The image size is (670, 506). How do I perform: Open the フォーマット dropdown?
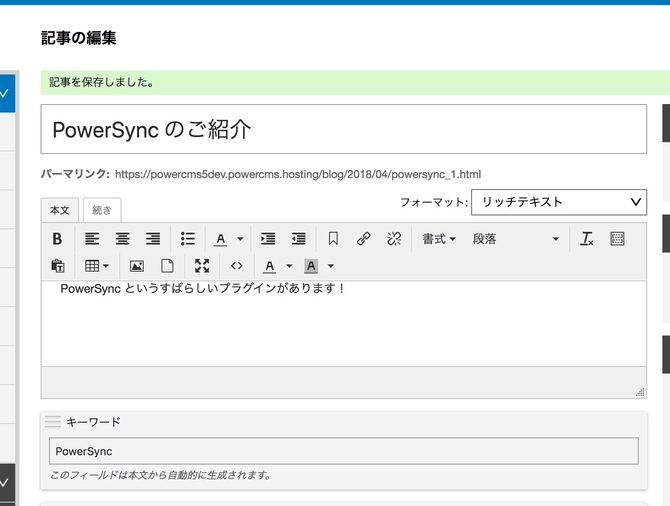(x=558, y=202)
